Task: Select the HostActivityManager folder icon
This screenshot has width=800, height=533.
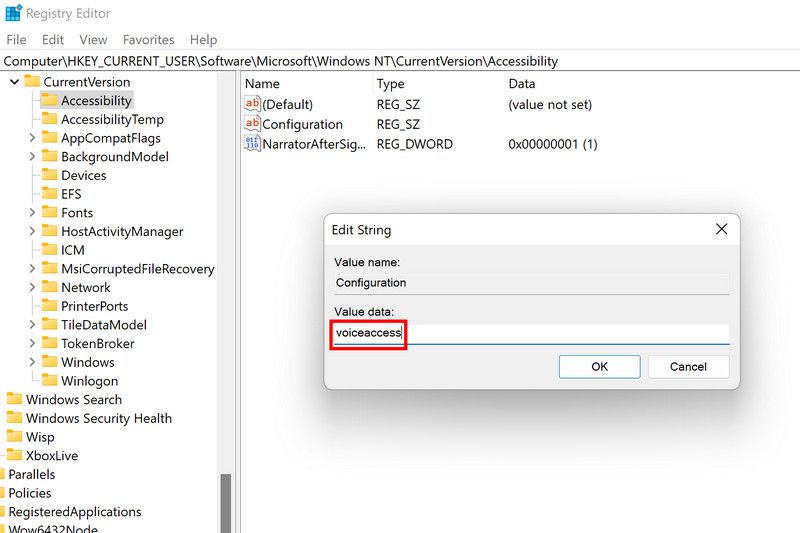Action: pos(49,231)
